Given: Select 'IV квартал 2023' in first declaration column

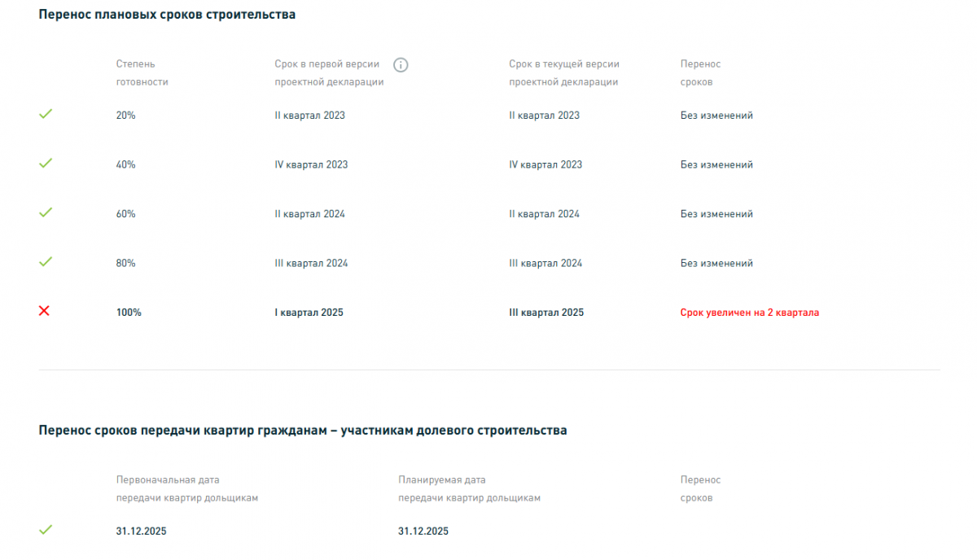Looking at the screenshot, I should click(311, 164).
